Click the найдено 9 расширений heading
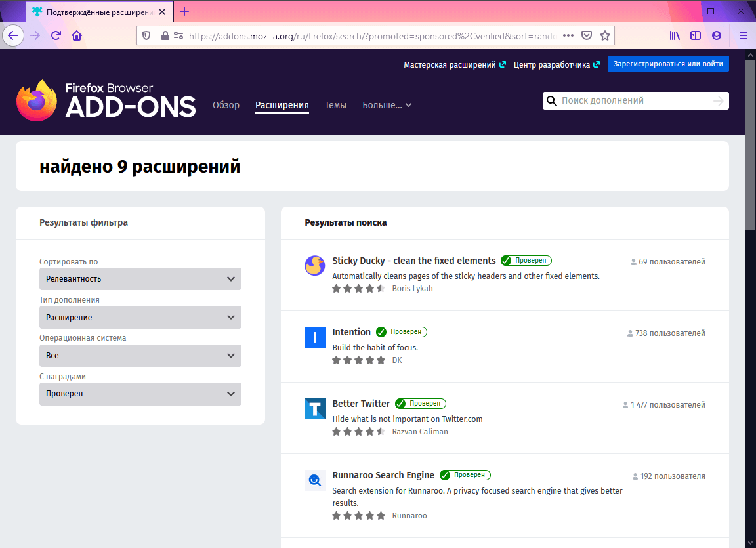 coord(140,166)
